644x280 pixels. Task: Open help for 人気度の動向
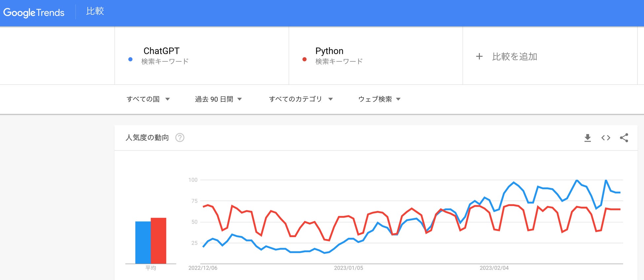coord(180,138)
